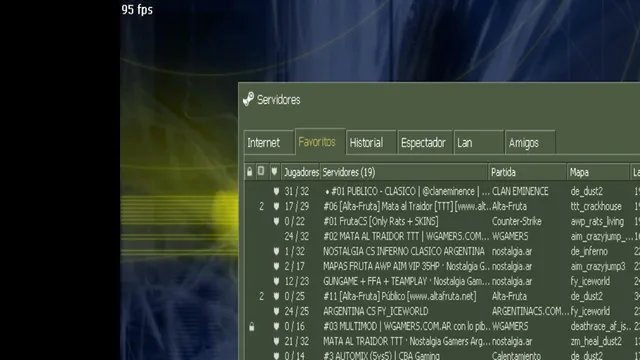The width and height of the screenshot is (640, 360).
Task: Open the Internet tab
Action: coord(269,142)
